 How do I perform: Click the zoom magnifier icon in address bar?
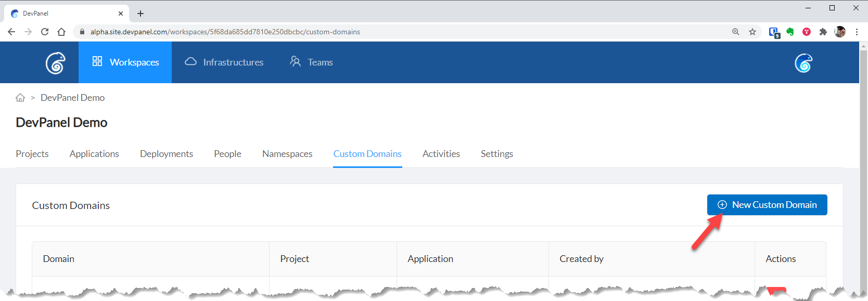pyautogui.click(x=736, y=32)
